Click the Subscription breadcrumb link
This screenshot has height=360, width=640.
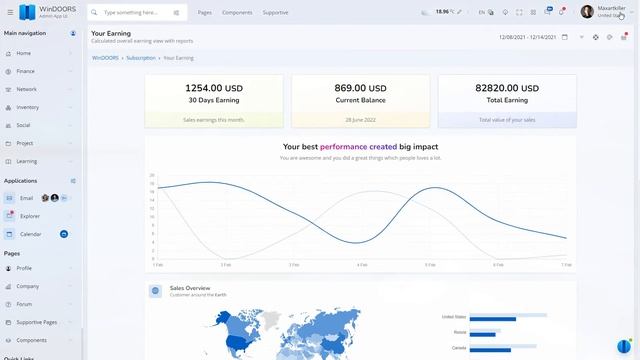click(141, 58)
